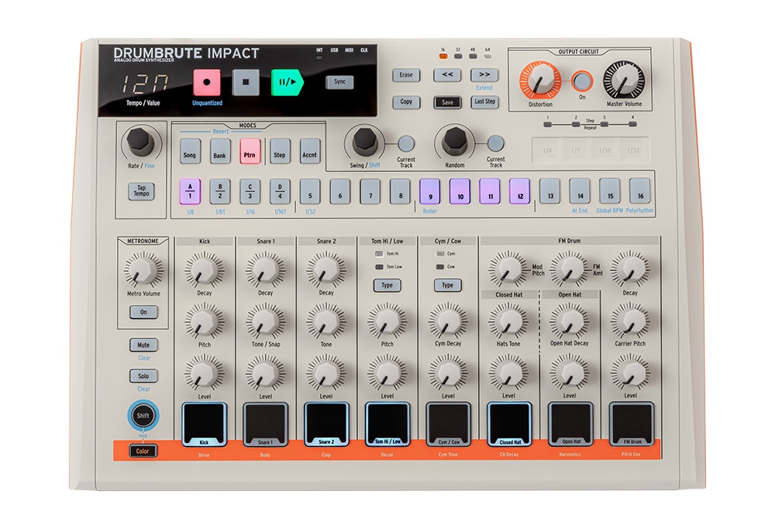
Task: Select the Accnt mode button
Action: [x=310, y=151]
